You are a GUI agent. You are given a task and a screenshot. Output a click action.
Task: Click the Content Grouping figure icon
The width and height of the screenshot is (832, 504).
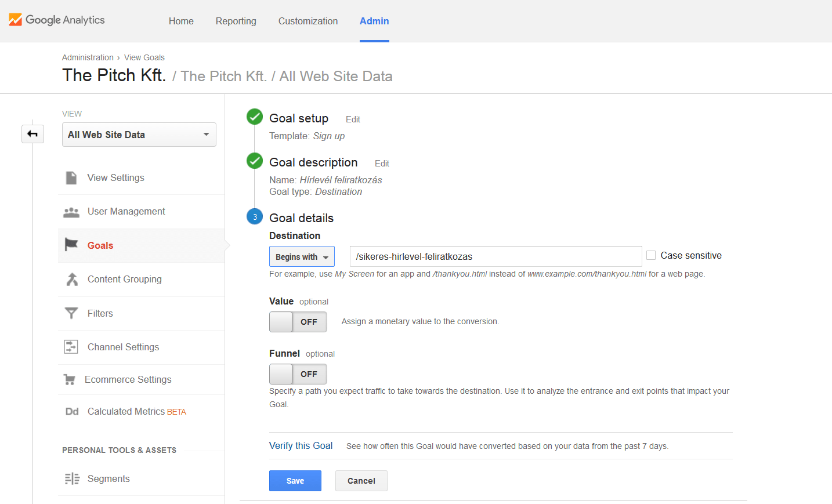[72, 280]
